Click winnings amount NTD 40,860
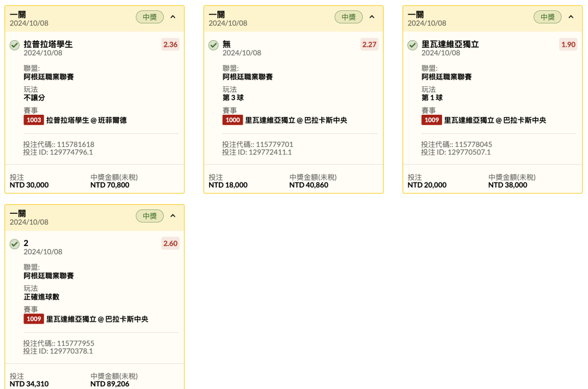This screenshot has height=389, width=588. (x=309, y=185)
